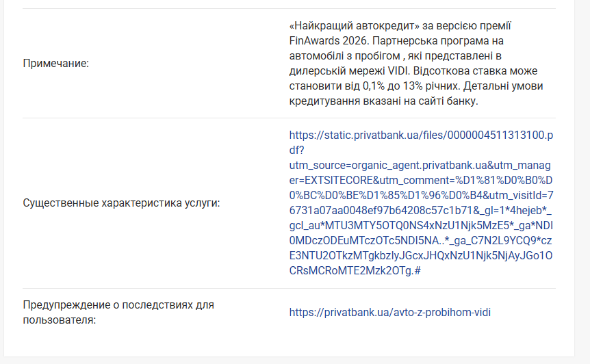Click the text 'від 0,1% до 13% річних'
Viewport: 590px width, 364px height.
pos(408,86)
